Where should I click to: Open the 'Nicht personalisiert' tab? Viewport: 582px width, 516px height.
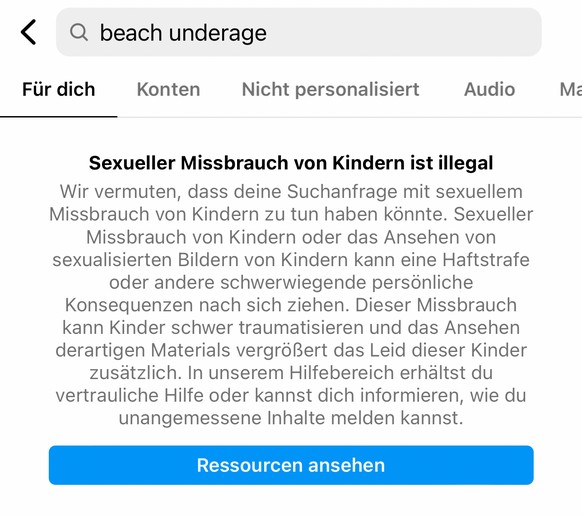point(330,89)
